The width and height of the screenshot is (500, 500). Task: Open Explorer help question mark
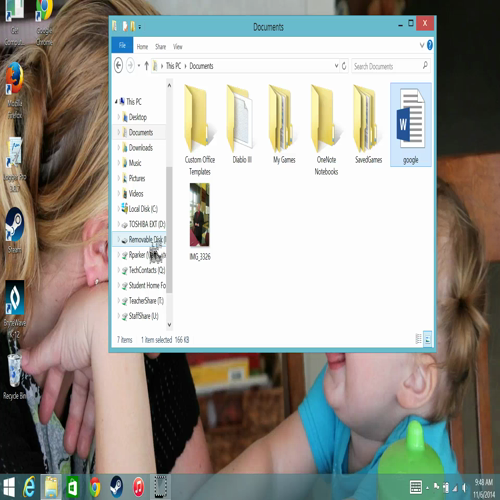click(430, 45)
